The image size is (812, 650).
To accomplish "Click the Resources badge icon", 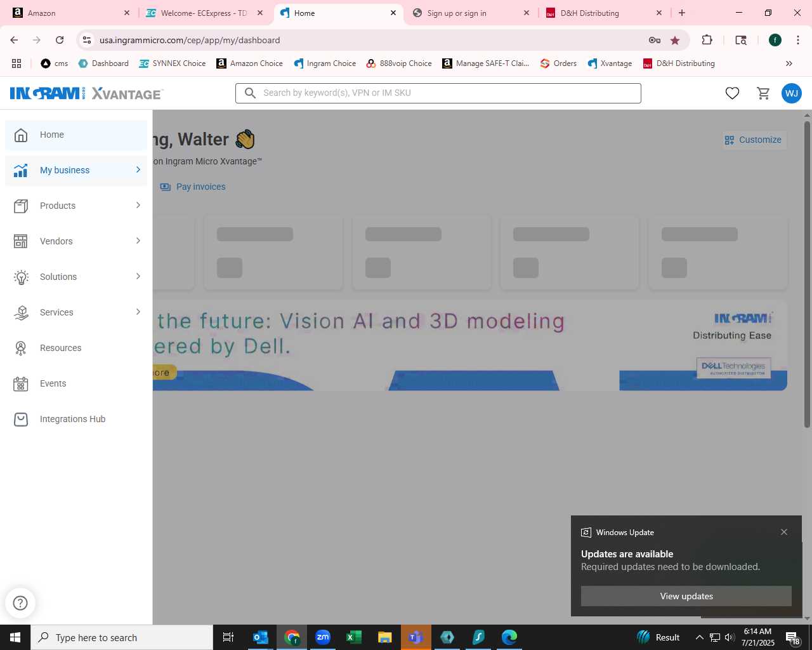I will tap(21, 348).
